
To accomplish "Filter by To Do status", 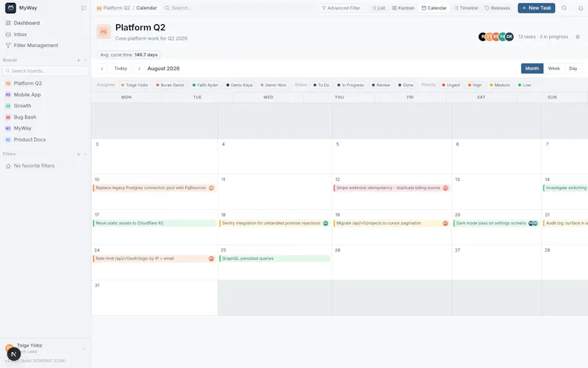I will (x=321, y=85).
